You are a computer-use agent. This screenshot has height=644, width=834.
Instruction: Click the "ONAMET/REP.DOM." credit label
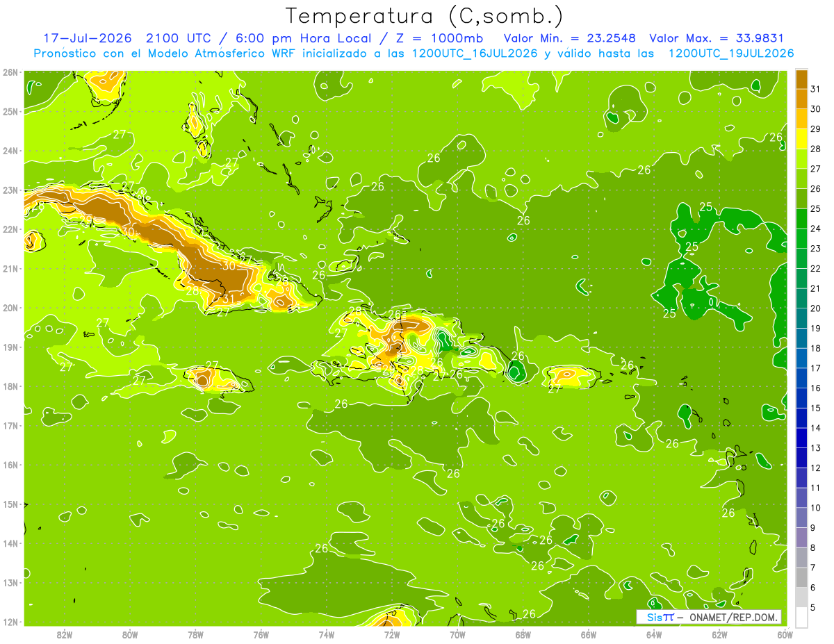tap(733, 617)
